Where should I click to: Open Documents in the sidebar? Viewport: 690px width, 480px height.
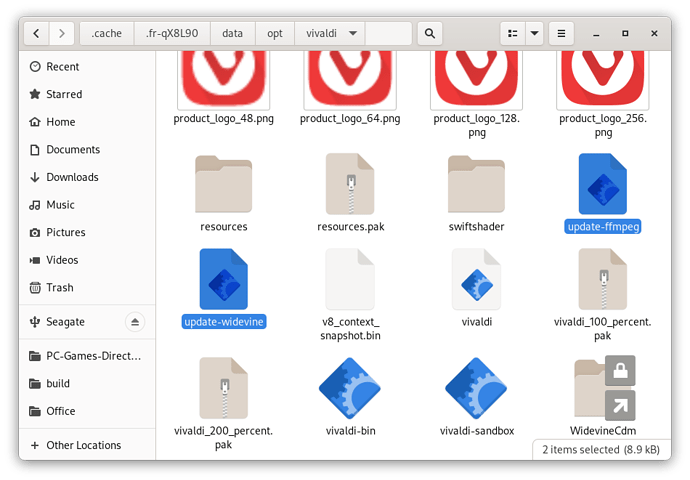[87, 150]
